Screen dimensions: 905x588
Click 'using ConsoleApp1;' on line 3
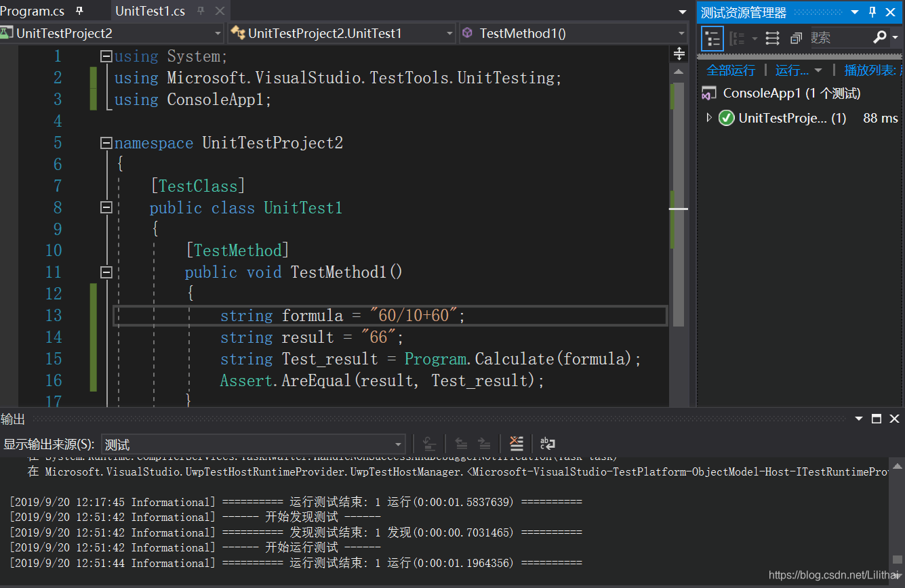tap(193, 100)
